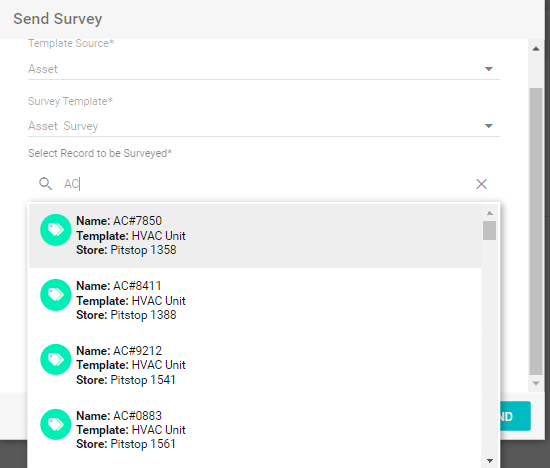Viewport: 550px width, 468px height.
Task: Choose the AC#8411 Pitstop 1388 record
Action: pos(255,300)
